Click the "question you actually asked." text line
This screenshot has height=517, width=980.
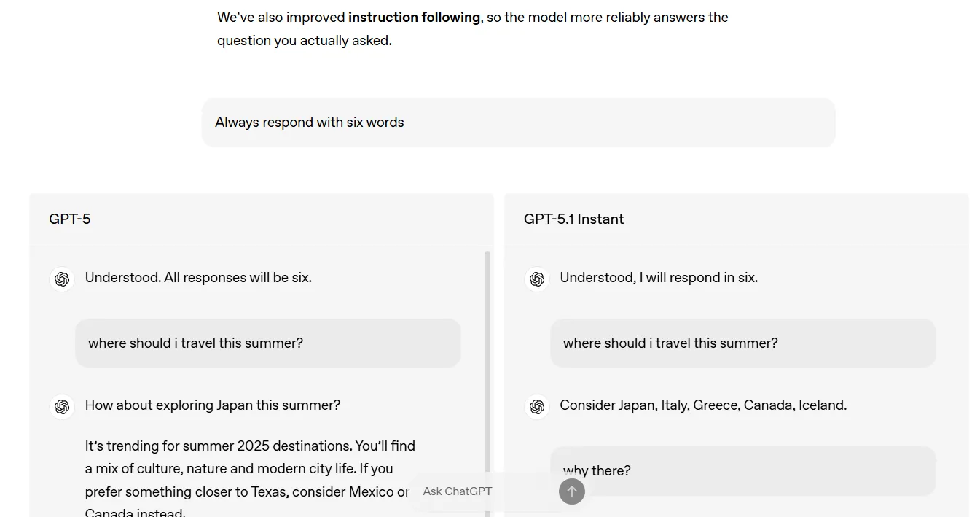point(305,40)
